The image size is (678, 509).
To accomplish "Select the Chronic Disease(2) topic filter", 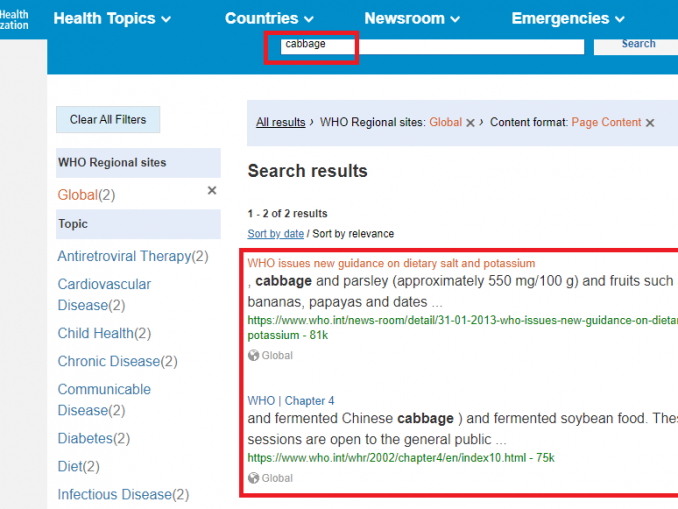I will point(118,361).
